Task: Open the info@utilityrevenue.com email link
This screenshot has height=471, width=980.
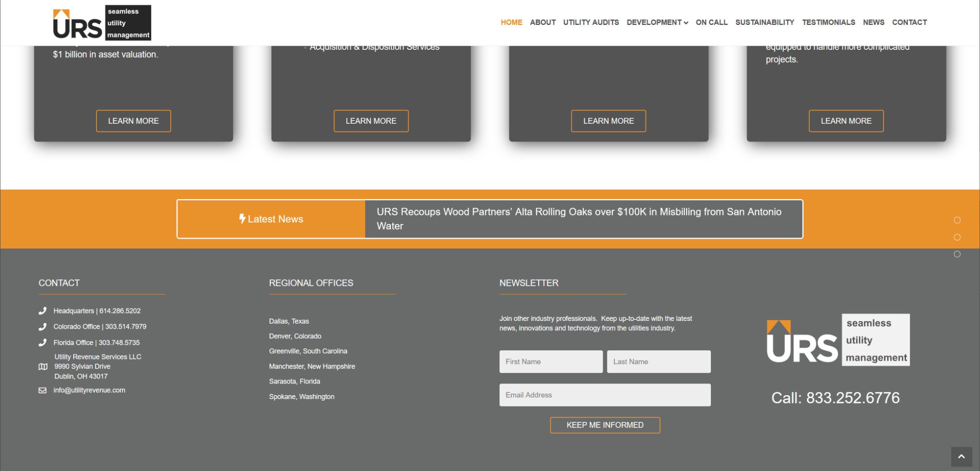Action: click(x=89, y=390)
